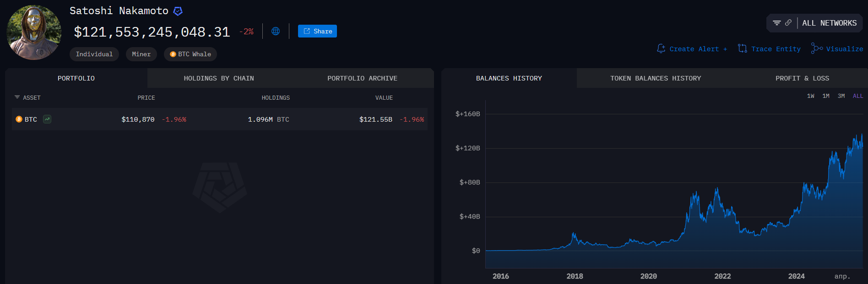Screen dimensions: 868x284
Task: Click the BTC Whale tag
Action: [190, 54]
